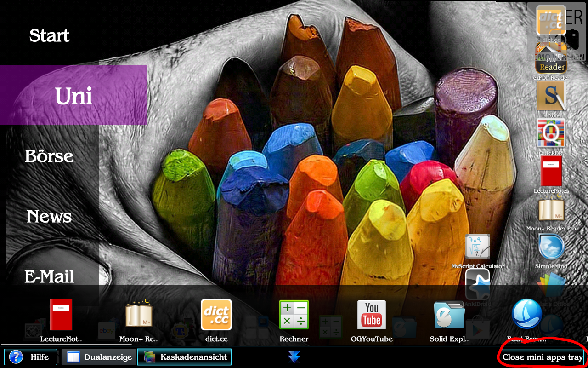Open LectureNotes in the mini apps tray
The width and height of the screenshot is (588, 368).
[x=61, y=315]
